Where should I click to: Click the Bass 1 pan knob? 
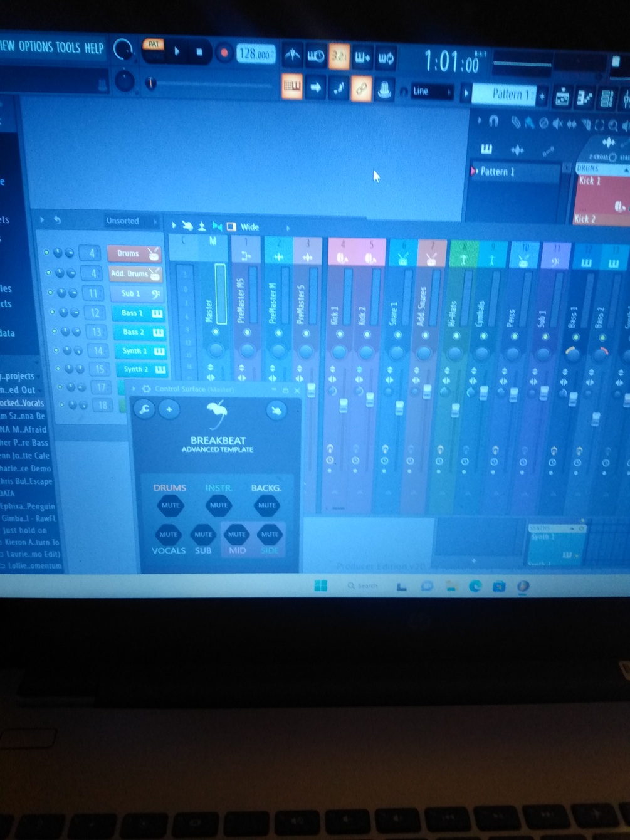click(x=572, y=354)
